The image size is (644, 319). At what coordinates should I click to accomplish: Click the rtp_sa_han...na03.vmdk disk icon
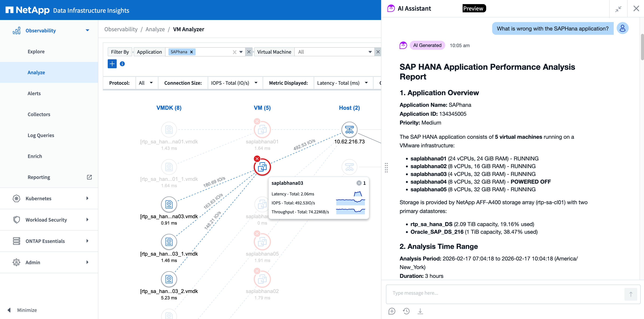(x=169, y=204)
